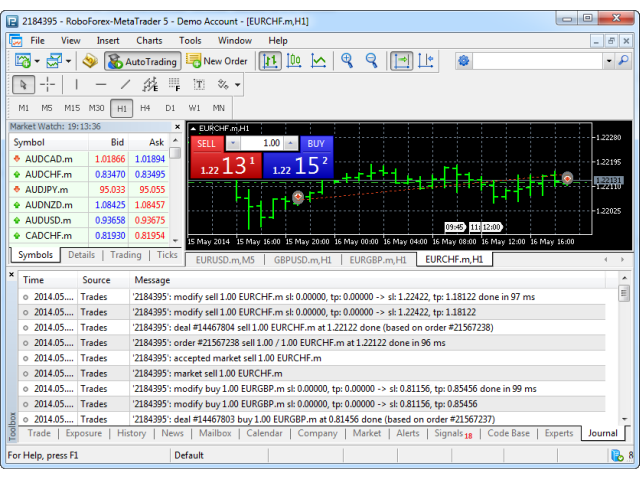The height and width of the screenshot is (480, 640).
Task: Open the Tools menu
Action: pyautogui.click(x=190, y=40)
